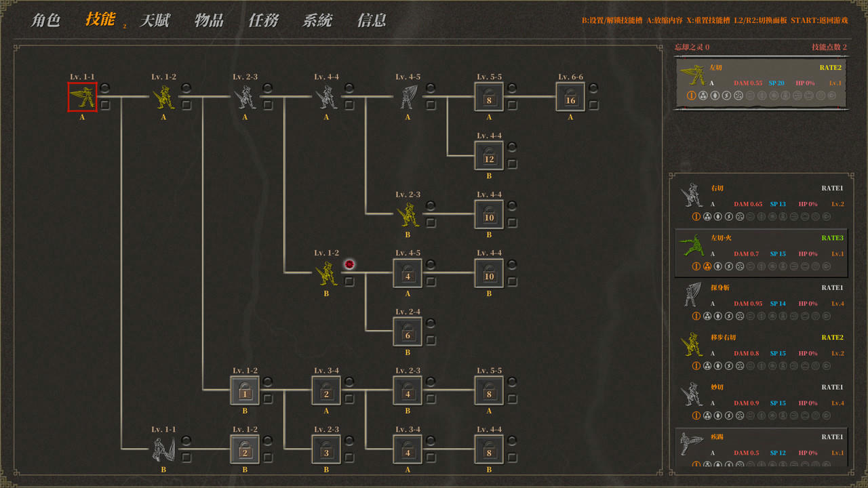Screen dimensions: 868x488
Task: Open the 物品 tab
Action: click(x=209, y=20)
